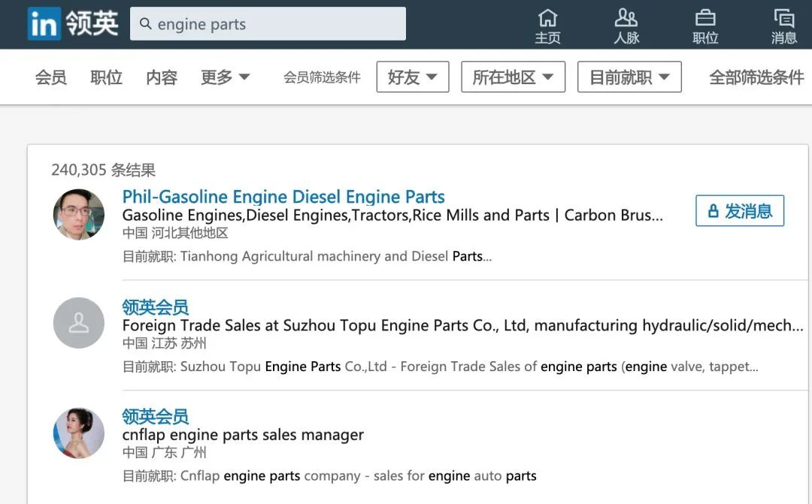Switch to the 会员 tab
812x504 pixels.
click(x=51, y=77)
